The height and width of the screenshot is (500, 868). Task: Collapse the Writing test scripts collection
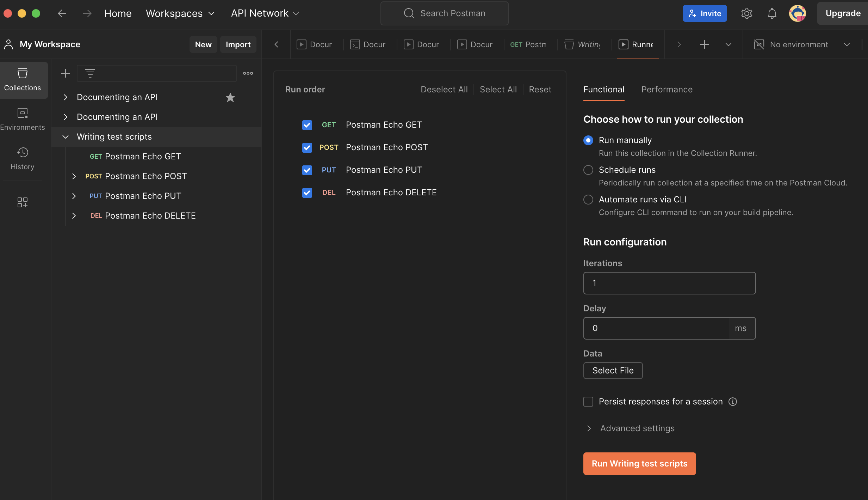click(66, 137)
